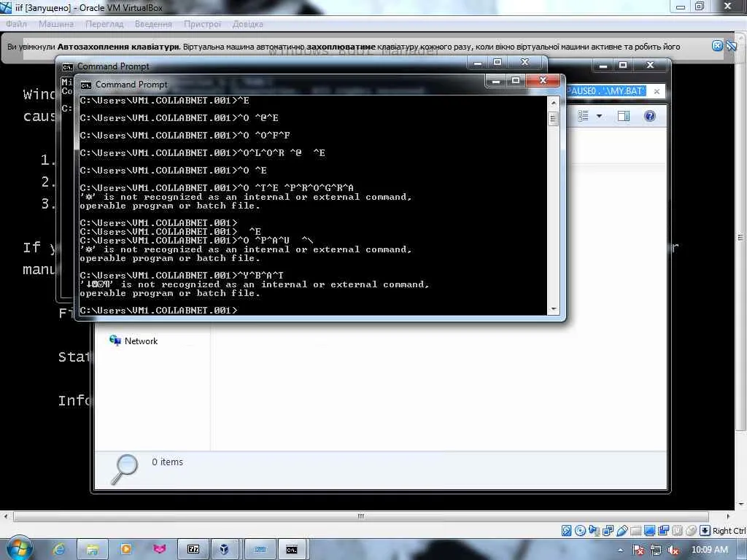
Task: Show hidden tray icons arrow
Action: (620, 551)
